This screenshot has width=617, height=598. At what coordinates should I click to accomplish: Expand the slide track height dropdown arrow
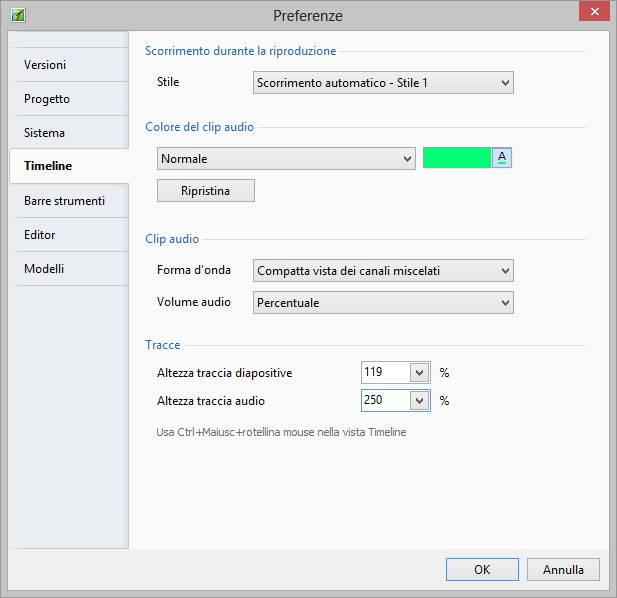point(420,373)
